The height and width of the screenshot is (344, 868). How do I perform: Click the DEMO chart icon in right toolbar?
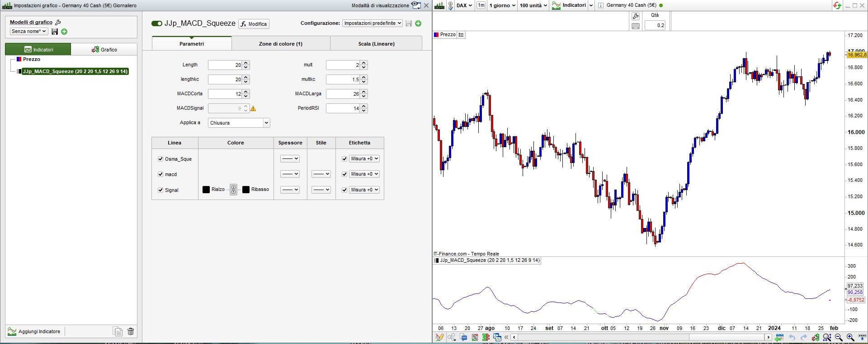tap(439, 5)
